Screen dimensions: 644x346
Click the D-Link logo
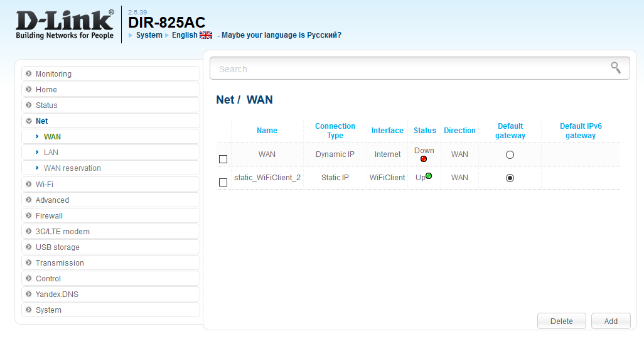pyautogui.click(x=65, y=24)
